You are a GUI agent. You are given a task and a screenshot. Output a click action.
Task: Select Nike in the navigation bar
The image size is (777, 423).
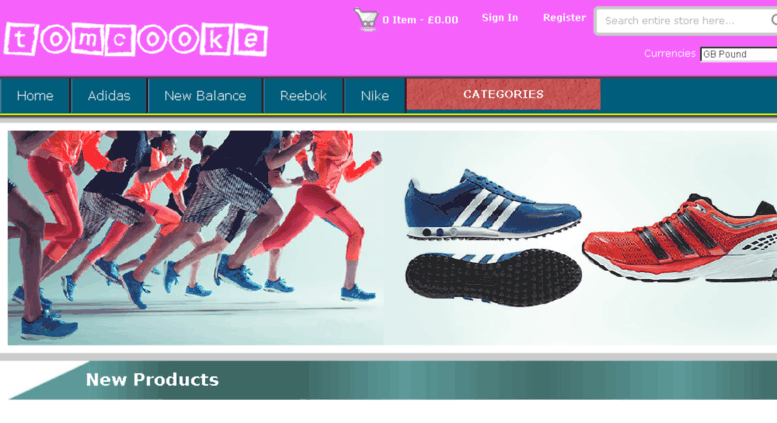pos(375,96)
